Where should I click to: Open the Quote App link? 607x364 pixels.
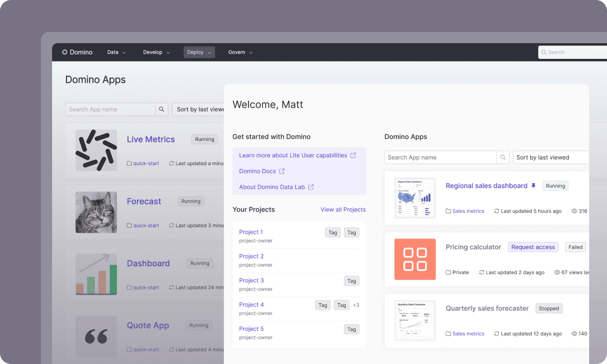(x=148, y=325)
